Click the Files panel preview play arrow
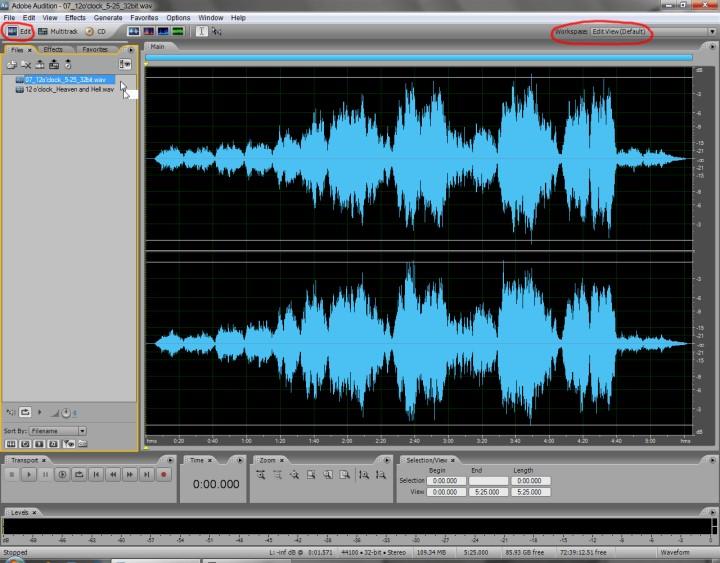Screen dimensions: 720x563 [39, 412]
